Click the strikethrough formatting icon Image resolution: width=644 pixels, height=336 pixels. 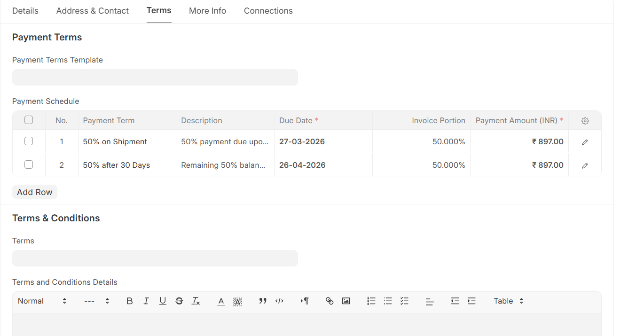coord(179,301)
